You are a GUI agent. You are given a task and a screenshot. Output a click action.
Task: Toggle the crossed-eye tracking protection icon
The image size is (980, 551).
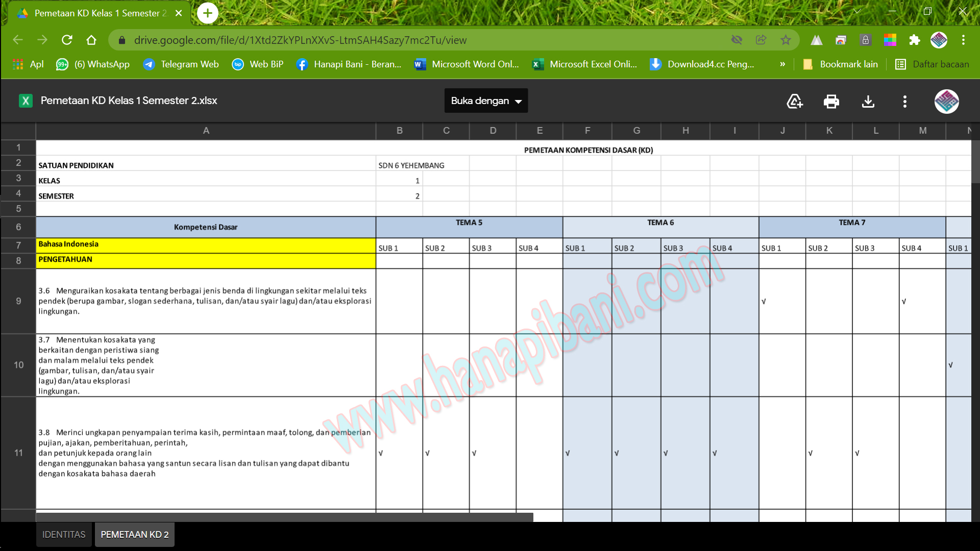coord(737,40)
